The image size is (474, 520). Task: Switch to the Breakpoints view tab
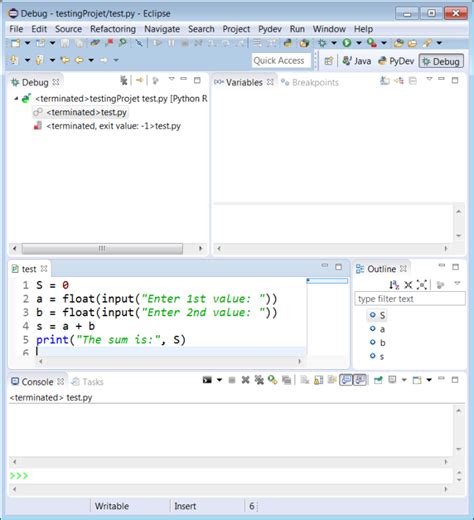310,82
